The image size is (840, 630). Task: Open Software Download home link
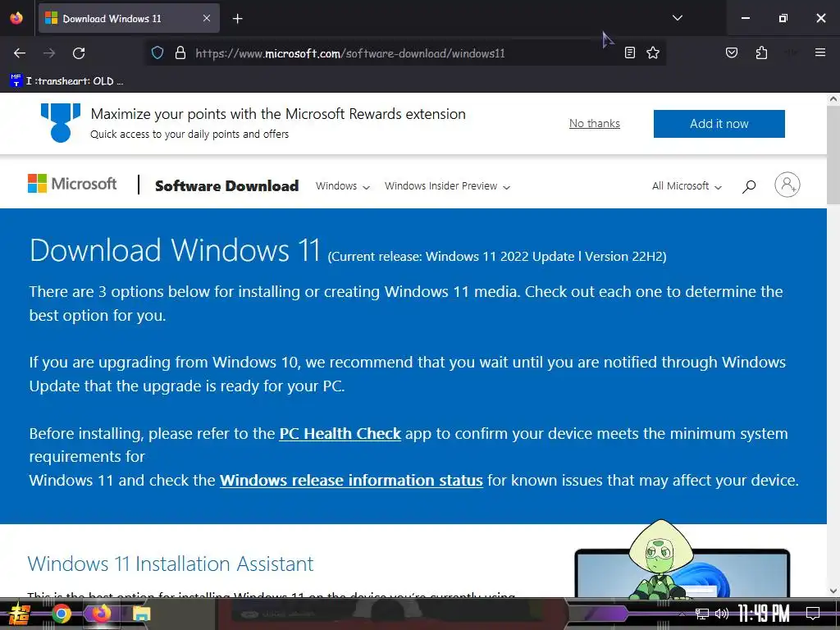(226, 186)
